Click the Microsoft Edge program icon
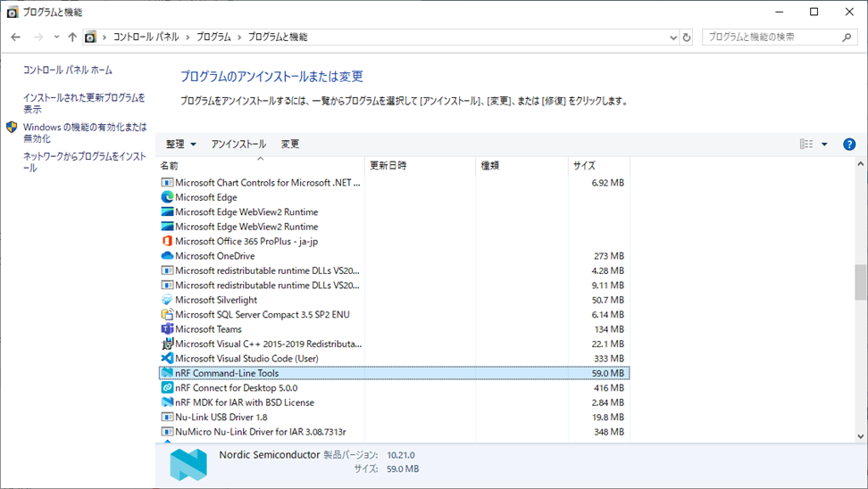The image size is (868, 489). (167, 197)
